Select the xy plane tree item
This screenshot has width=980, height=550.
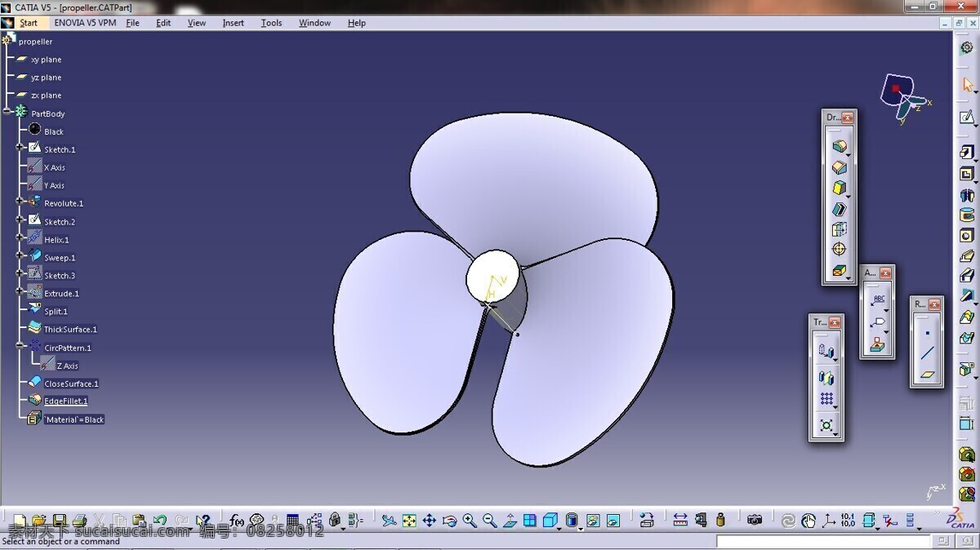[x=46, y=60]
